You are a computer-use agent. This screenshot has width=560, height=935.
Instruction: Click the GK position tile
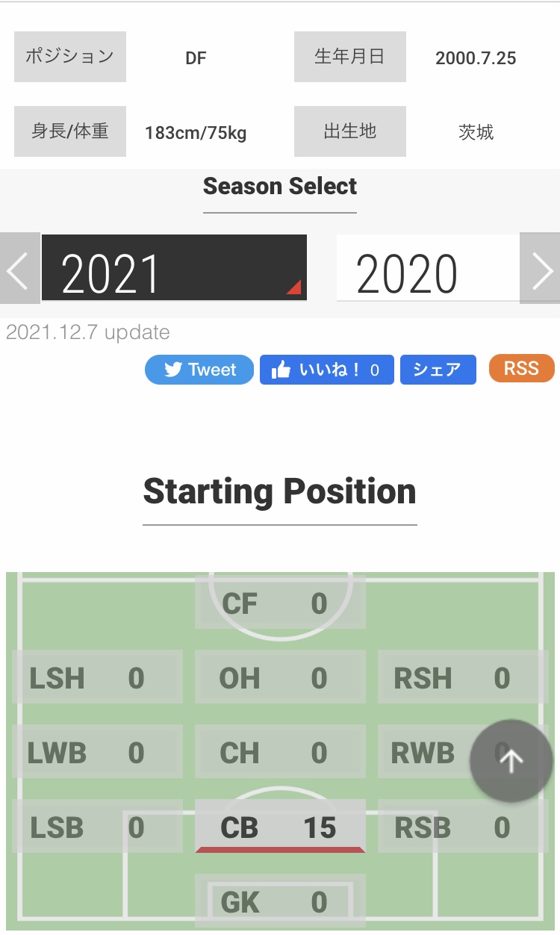click(x=280, y=901)
